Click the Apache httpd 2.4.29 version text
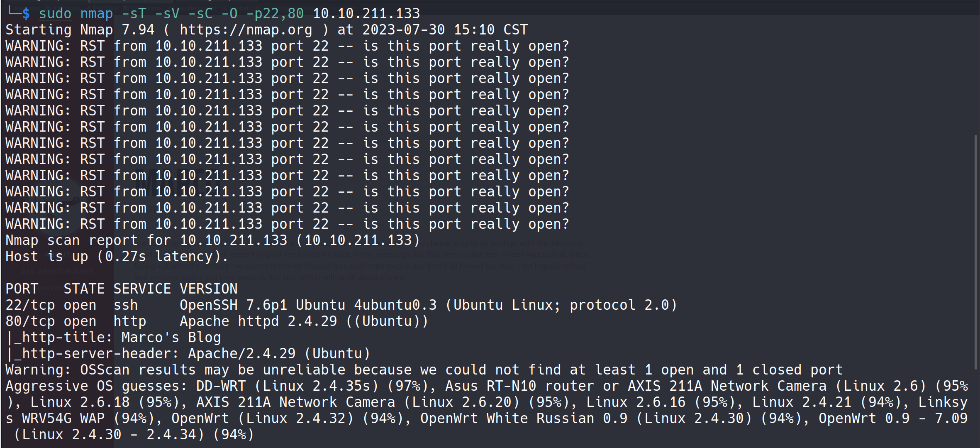This screenshot has width=980, height=448. click(x=258, y=321)
